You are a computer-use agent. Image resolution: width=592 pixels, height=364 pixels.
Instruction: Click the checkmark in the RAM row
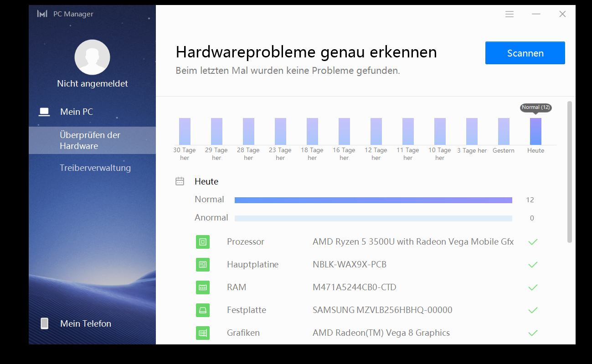[533, 287]
